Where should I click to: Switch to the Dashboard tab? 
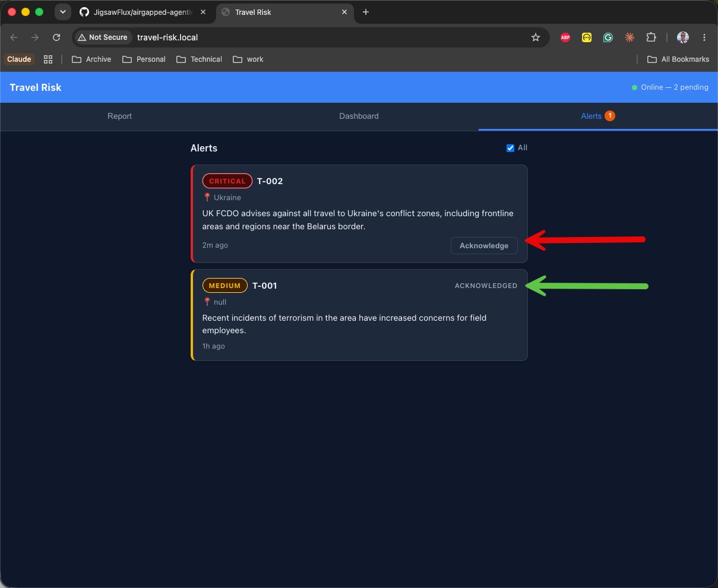pos(359,116)
